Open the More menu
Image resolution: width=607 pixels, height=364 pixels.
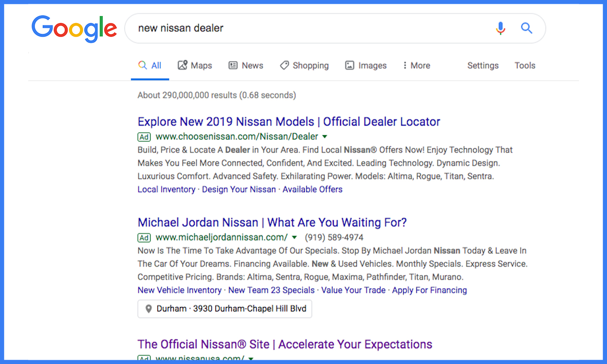[416, 65]
